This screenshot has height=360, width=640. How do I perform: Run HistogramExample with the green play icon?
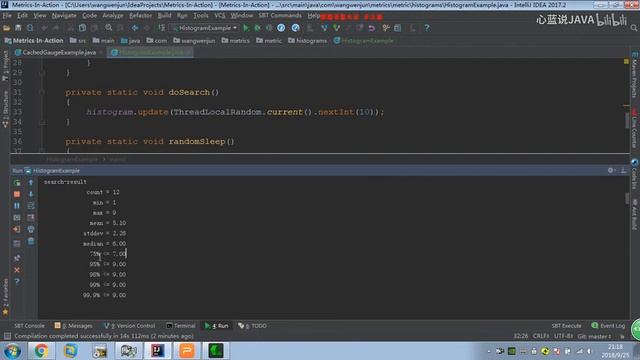click(246, 28)
